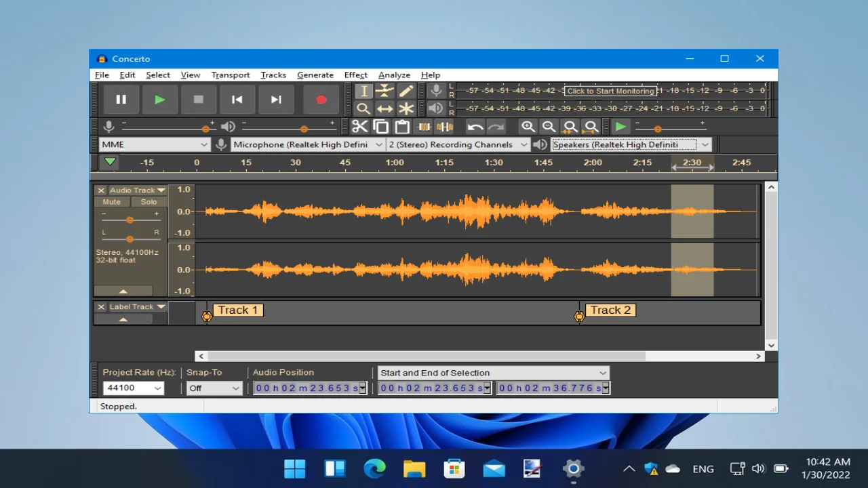Click the Cut scissors icon
Screen dimensions: 868x488
pyautogui.click(x=359, y=127)
